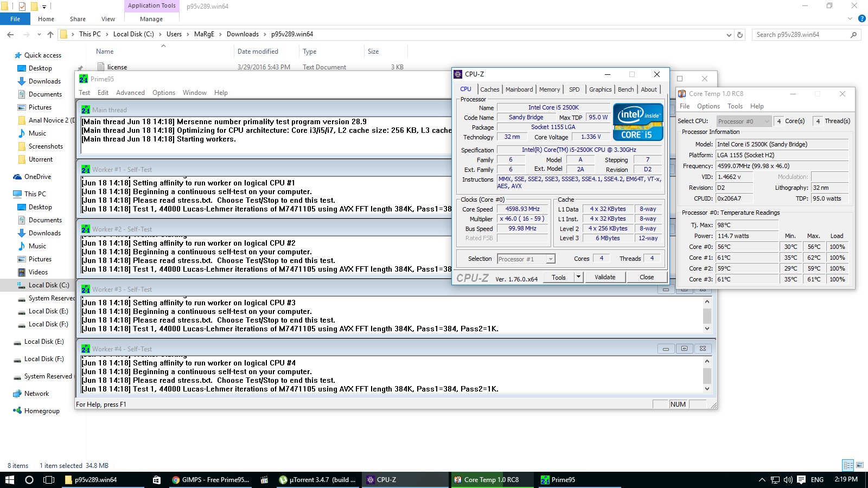Click the Intel Core i5 logo in CPU-Z

point(638,122)
